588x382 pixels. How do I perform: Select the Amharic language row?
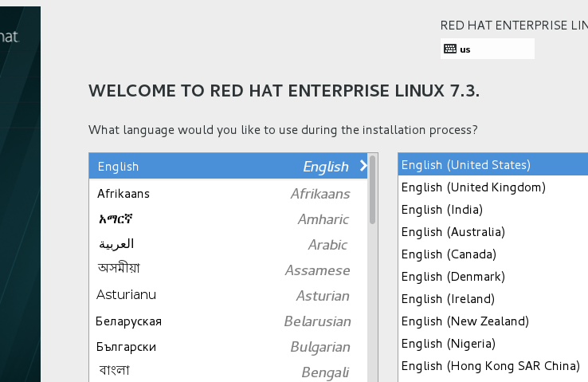click(x=228, y=219)
